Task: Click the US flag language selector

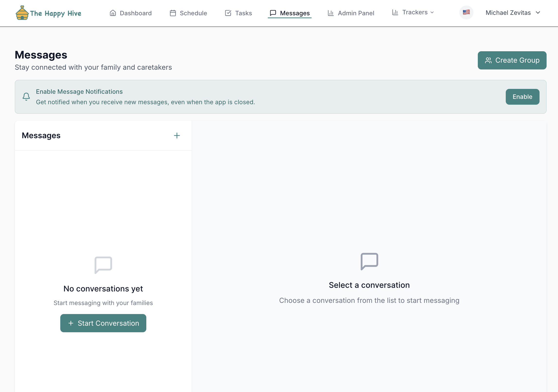Action: coord(466,12)
